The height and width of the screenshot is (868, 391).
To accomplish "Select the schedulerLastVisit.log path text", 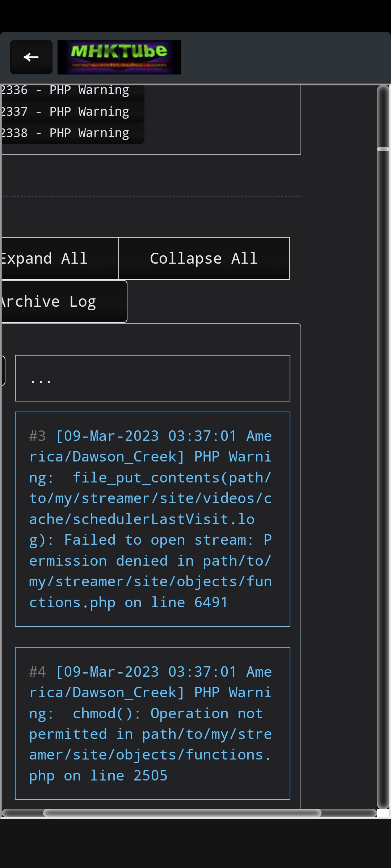I will tap(145, 519).
